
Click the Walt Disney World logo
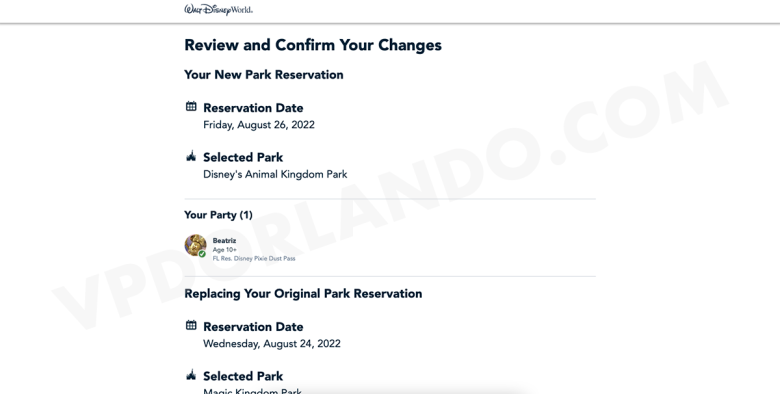point(218,9)
